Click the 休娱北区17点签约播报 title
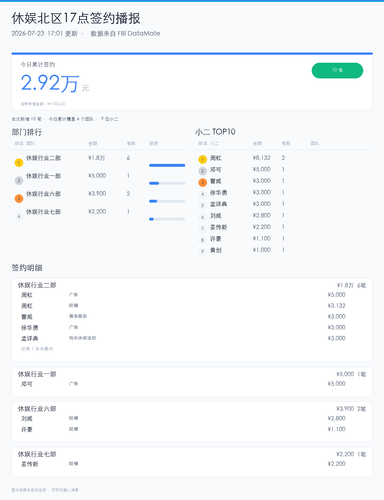 tap(76, 18)
